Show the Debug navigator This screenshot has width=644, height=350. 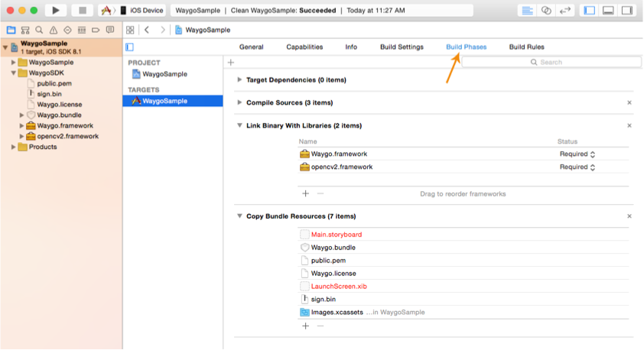82,30
